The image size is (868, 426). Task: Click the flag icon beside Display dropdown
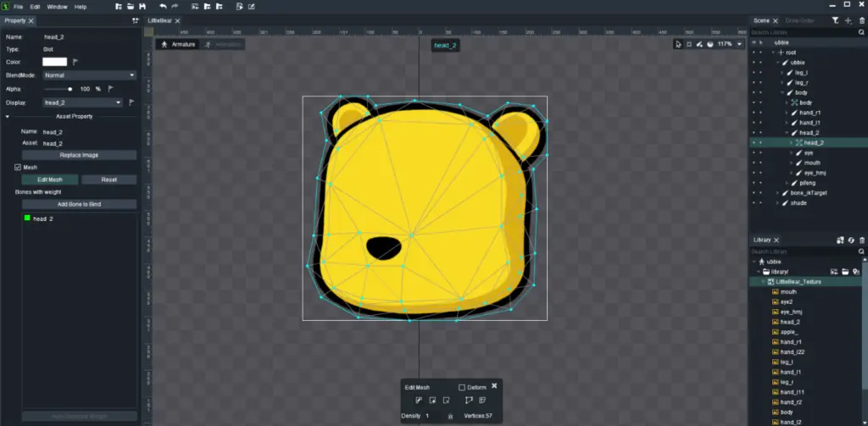pos(131,102)
